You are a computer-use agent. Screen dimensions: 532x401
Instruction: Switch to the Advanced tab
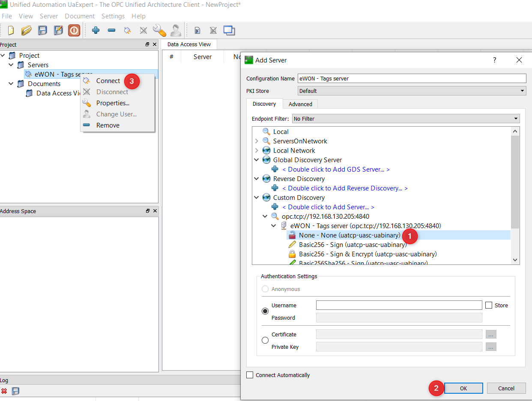tap(300, 104)
